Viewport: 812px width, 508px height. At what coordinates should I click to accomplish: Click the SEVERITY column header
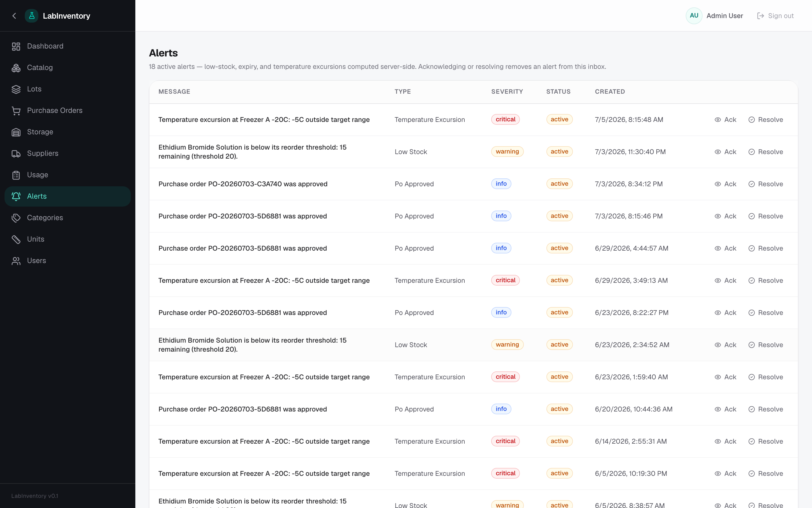(507, 92)
